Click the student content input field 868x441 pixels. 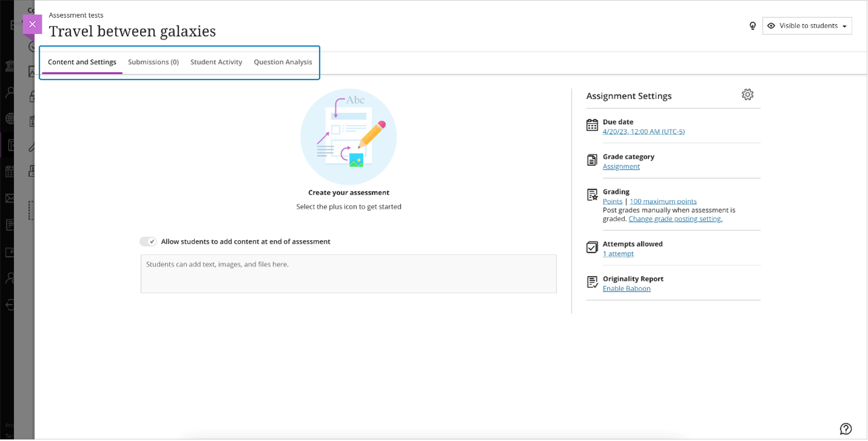click(x=348, y=273)
